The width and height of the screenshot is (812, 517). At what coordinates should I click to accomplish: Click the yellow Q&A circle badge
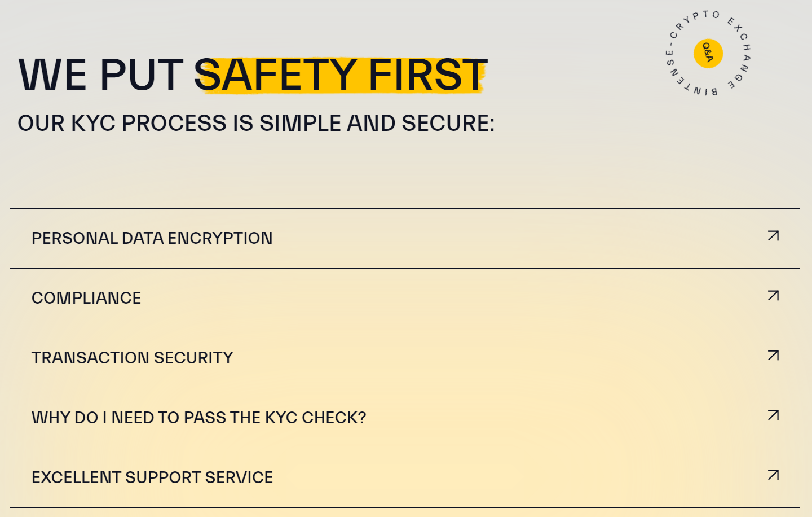coord(708,54)
